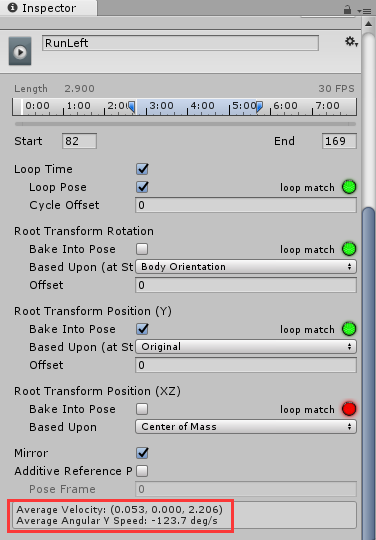This screenshot has width=376, height=540.
Task: Open the clip settings gear menu
Action: click(x=352, y=42)
